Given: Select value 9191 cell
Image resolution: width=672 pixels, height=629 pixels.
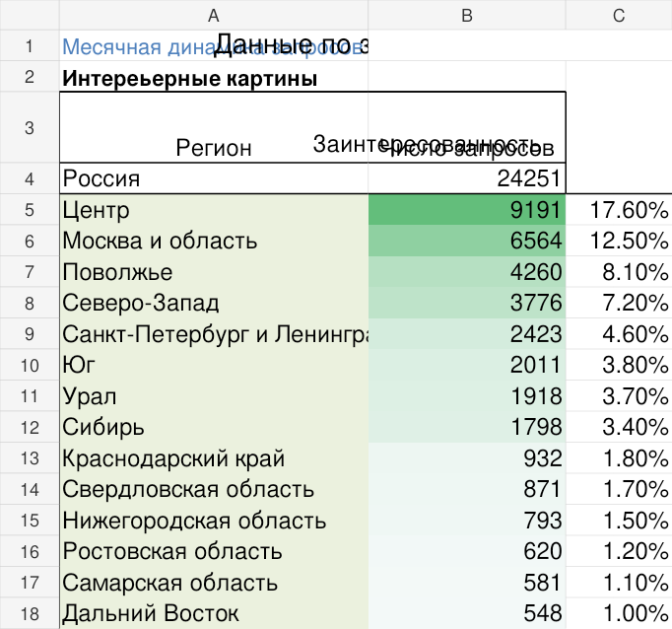Looking at the screenshot, I should (467, 209).
